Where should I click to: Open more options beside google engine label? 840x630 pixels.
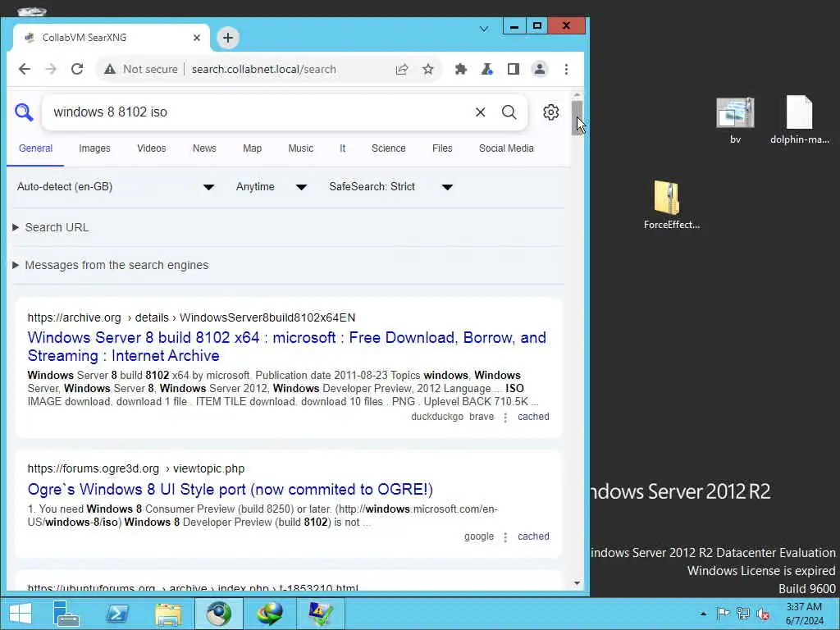coord(505,536)
